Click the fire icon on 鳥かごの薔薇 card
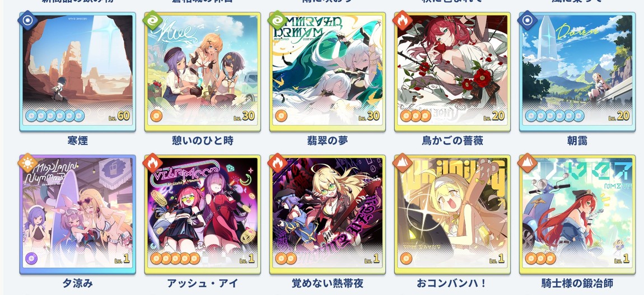Image resolution: width=644 pixels, height=295 pixels. click(x=402, y=21)
